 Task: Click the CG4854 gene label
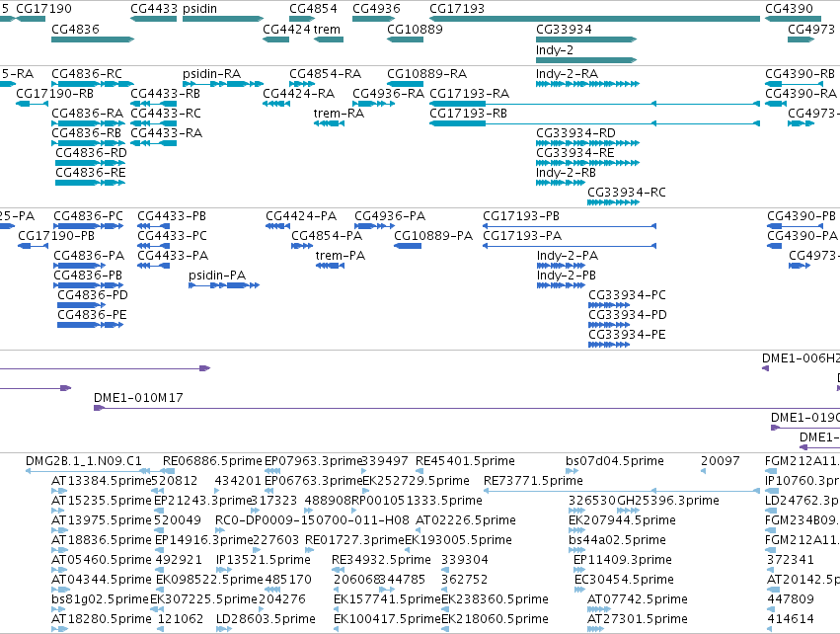[x=313, y=9]
